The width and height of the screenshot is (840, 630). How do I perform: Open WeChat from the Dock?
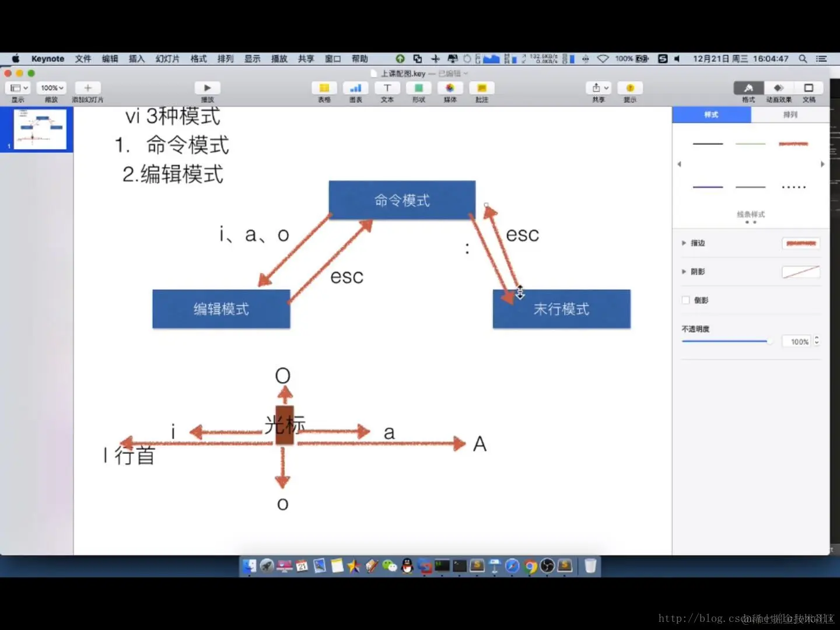pyautogui.click(x=389, y=566)
